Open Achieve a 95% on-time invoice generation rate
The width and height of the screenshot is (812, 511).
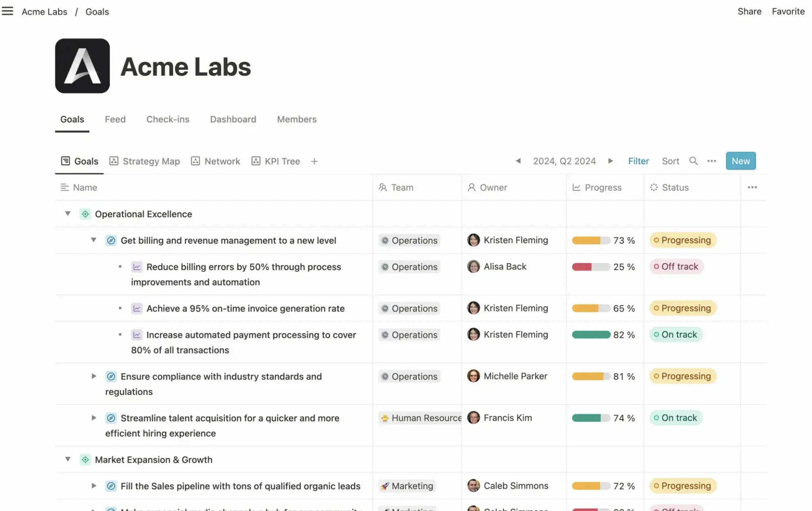(245, 308)
